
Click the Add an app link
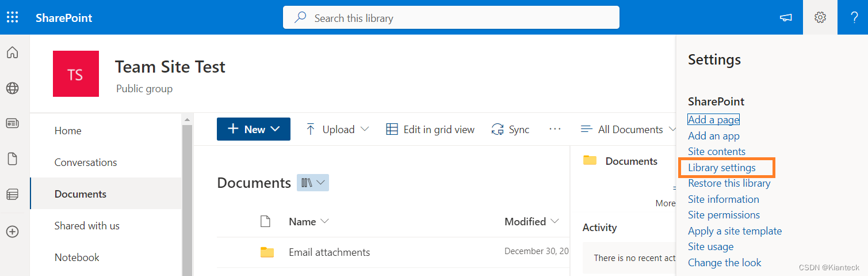(714, 136)
